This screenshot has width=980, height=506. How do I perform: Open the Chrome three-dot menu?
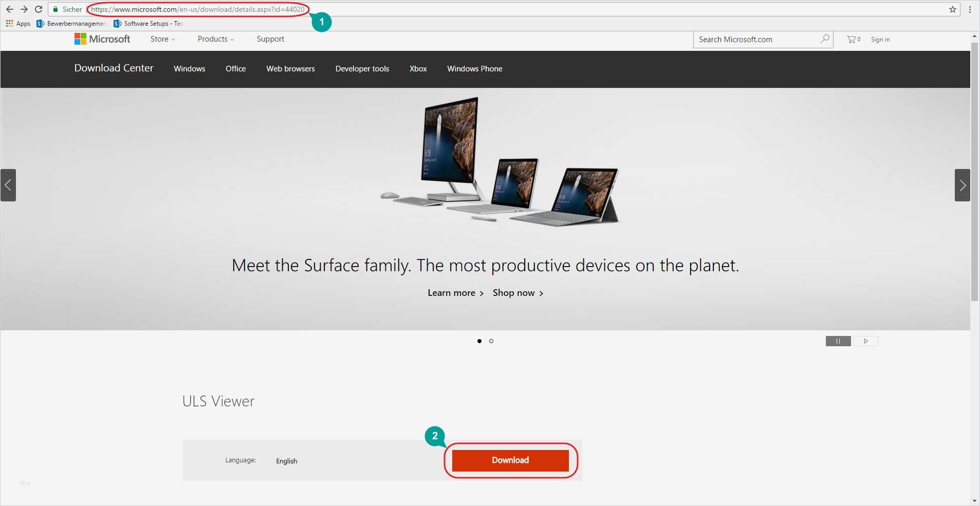tap(970, 9)
